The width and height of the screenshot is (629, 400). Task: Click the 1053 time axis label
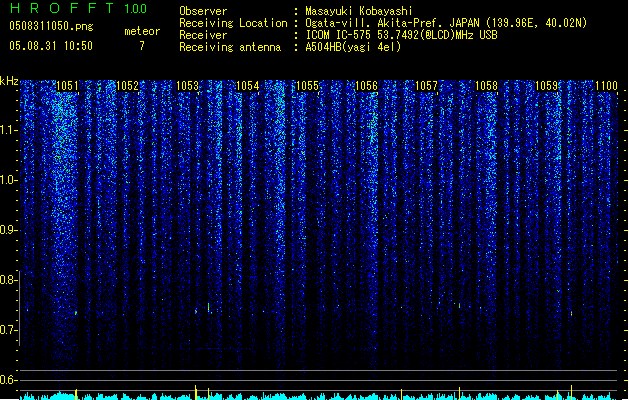tap(187, 86)
